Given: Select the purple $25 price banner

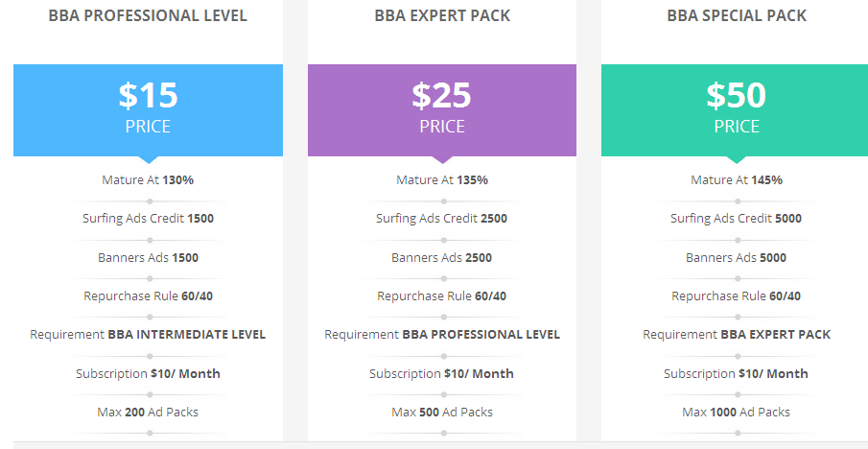Looking at the screenshot, I should tap(442, 108).
